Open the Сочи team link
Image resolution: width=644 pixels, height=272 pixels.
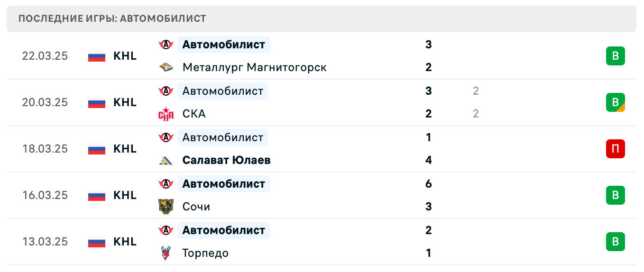pyautogui.click(x=196, y=207)
